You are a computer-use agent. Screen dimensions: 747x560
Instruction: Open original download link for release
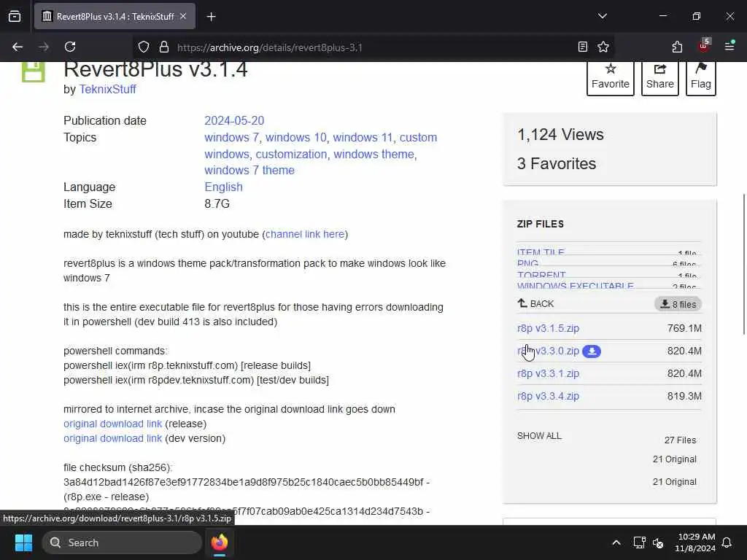click(x=112, y=424)
